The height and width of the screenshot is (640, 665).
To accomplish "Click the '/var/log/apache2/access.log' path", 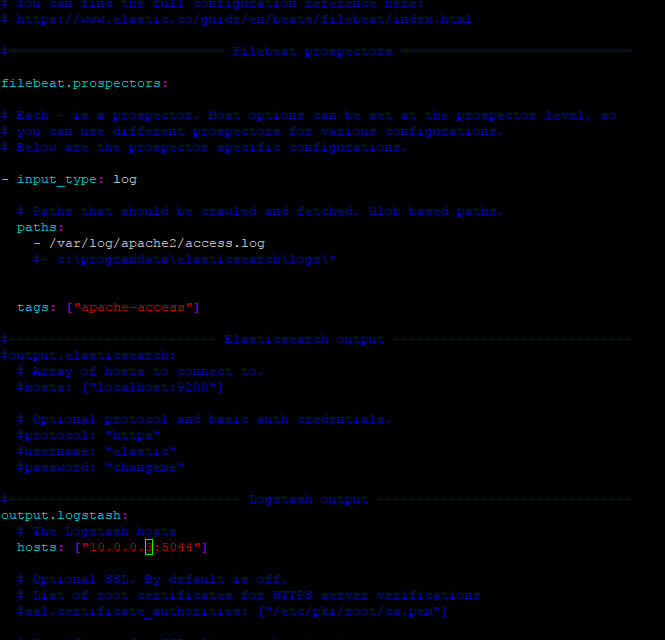I will tap(157, 243).
